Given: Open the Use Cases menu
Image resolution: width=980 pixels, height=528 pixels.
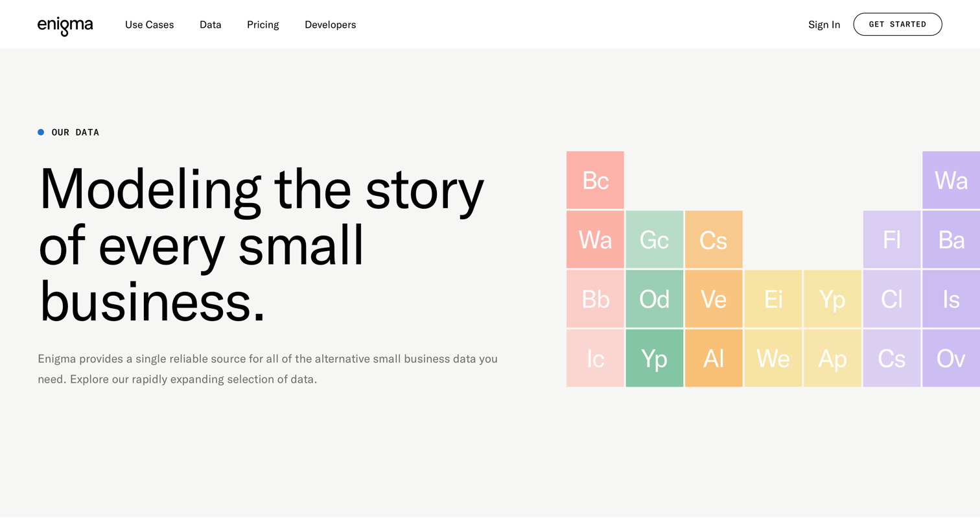Looking at the screenshot, I should click(x=149, y=25).
